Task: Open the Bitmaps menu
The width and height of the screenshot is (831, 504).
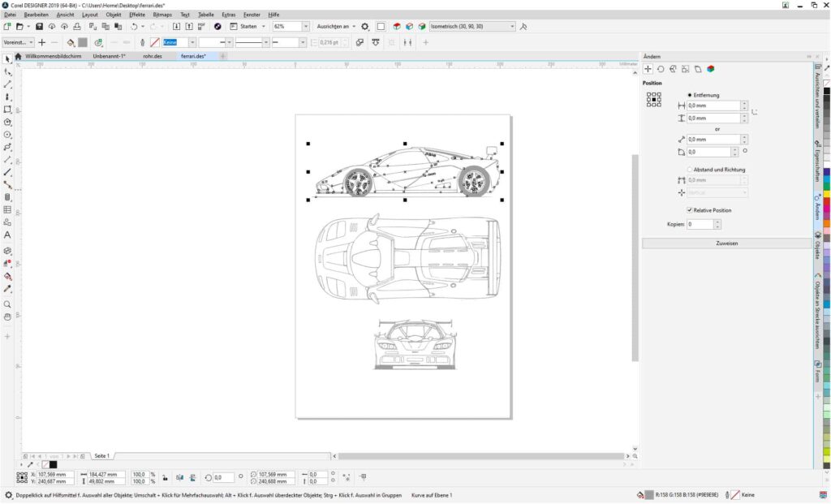Action: (162, 15)
